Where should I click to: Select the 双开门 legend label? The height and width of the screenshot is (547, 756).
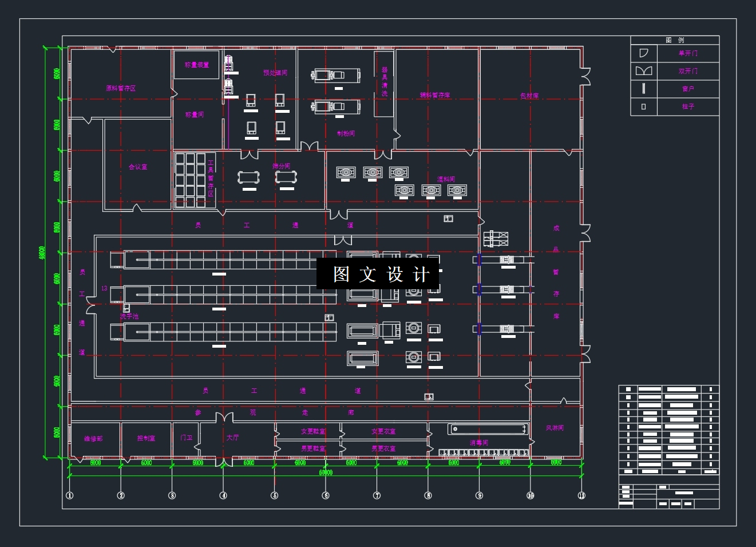coord(688,71)
